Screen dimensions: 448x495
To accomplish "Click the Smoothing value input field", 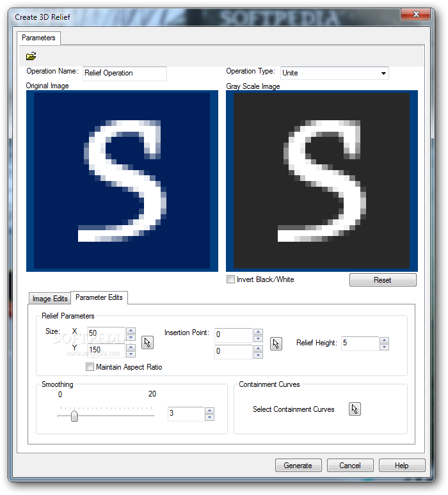I will [x=186, y=414].
